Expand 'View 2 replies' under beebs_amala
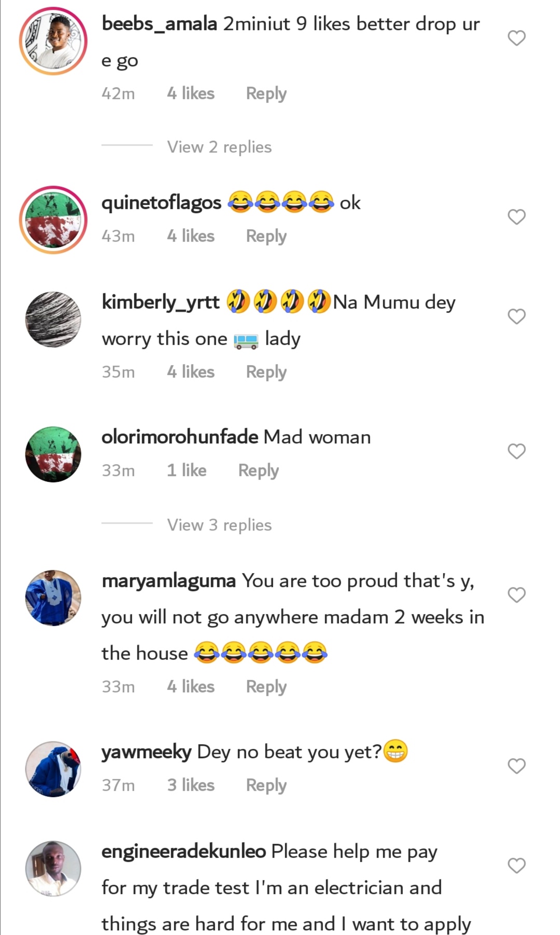Viewport: 560px width, 935px height. (219, 147)
